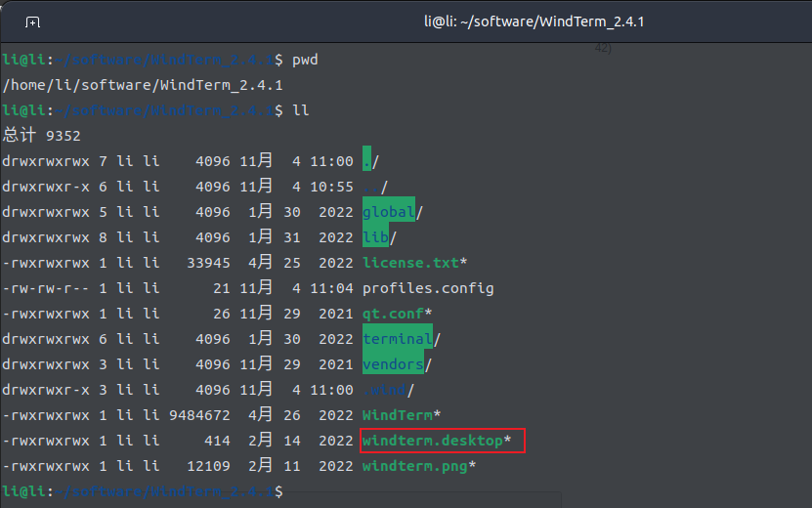Click the .wind/ directory name
The height and width of the screenshot is (508, 812).
[388, 390]
